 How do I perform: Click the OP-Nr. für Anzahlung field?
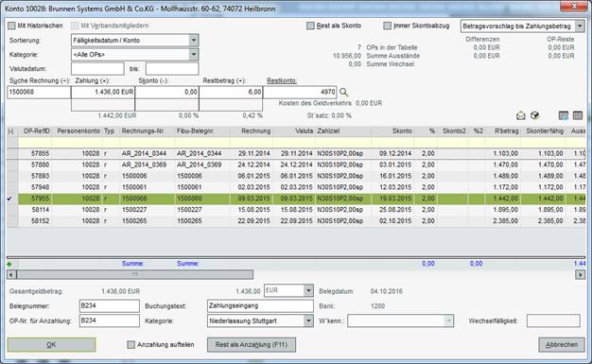tap(110, 321)
